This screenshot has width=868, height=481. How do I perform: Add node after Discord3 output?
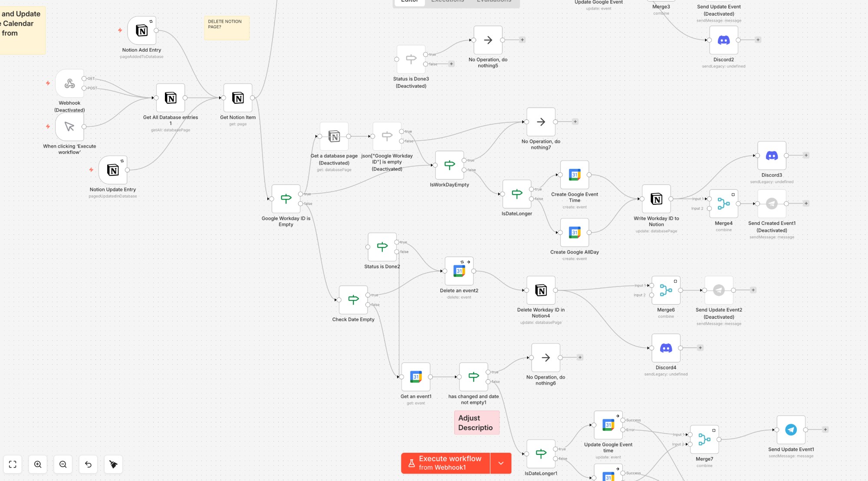(x=806, y=155)
